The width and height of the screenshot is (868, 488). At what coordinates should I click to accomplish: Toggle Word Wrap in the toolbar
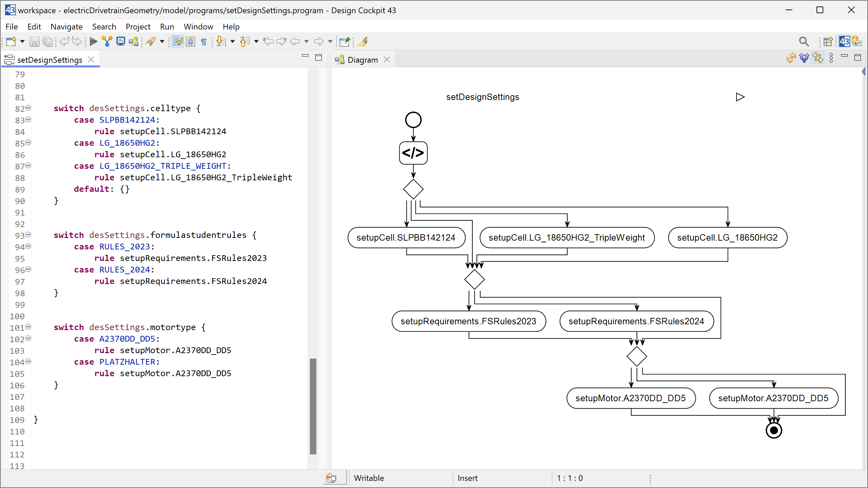click(178, 41)
